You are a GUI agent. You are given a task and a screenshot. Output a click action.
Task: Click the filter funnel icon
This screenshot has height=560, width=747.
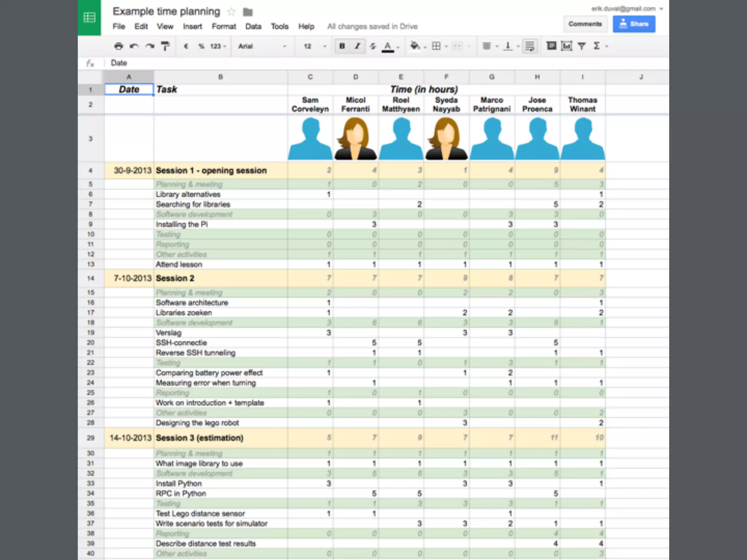[x=582, y=46]
